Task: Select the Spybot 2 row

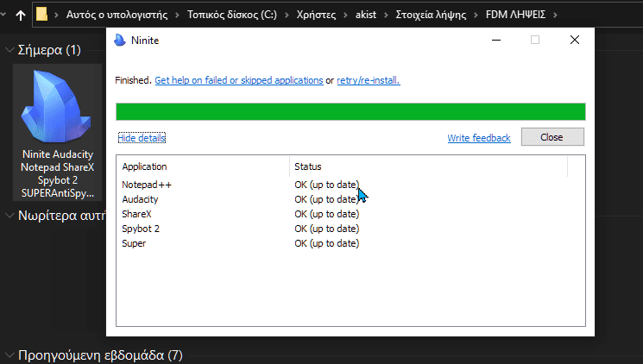Action: [x=350, y=229]
